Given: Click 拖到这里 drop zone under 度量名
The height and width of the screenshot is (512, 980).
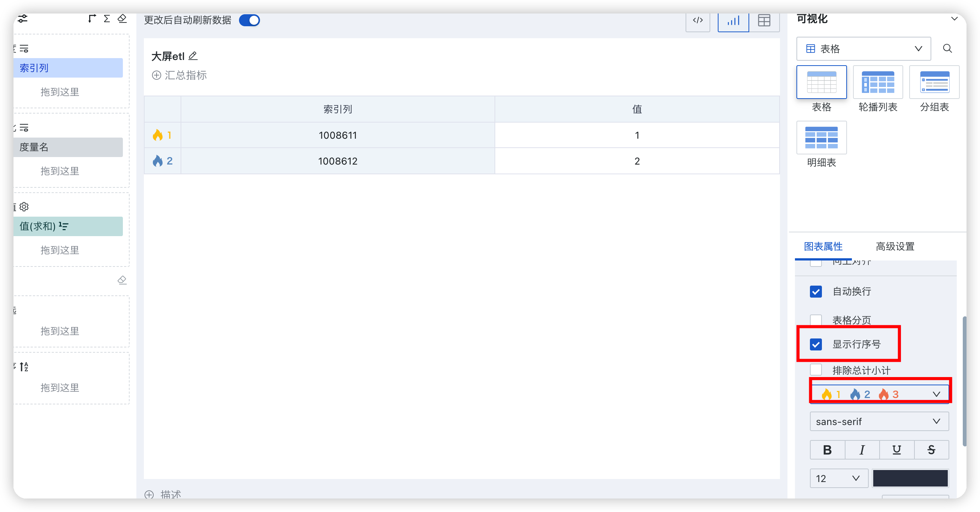Looking at the screenshot, I should pos(60,171).
